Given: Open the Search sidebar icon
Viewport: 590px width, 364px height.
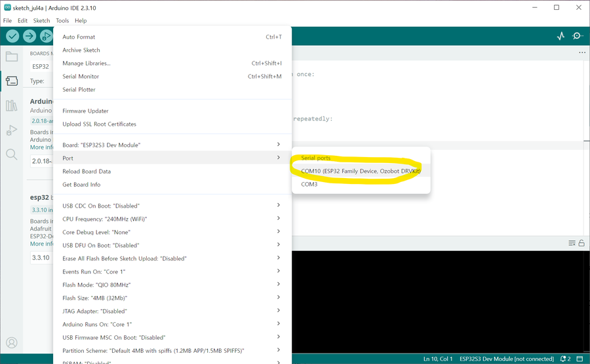Looking at the screenshot, I should 12,155.
